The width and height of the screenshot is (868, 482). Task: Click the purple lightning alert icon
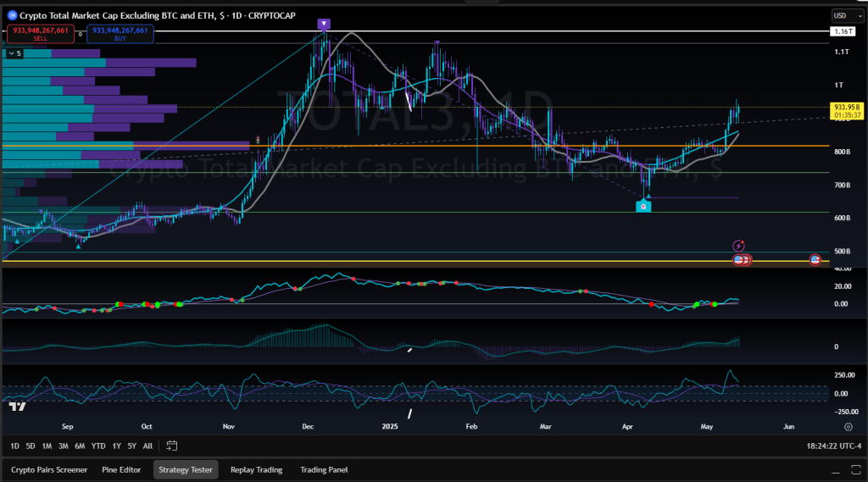(738, 246)
